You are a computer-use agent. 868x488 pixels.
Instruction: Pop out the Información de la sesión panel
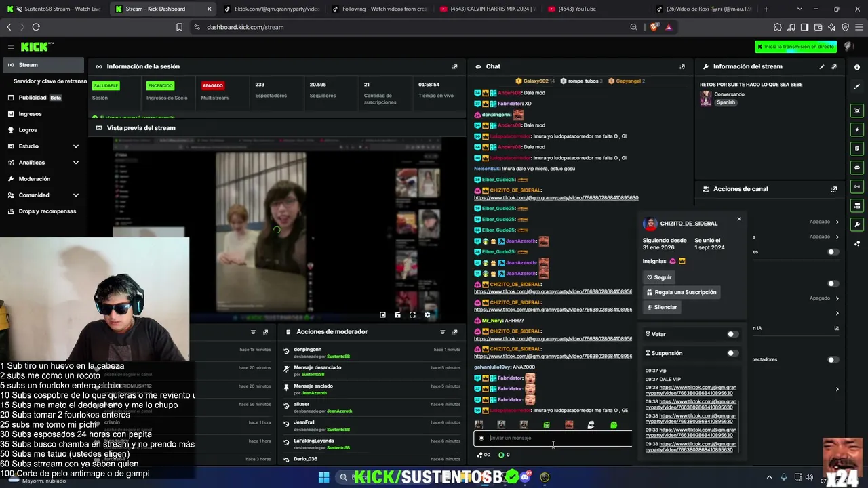click(x=455, y=66)
